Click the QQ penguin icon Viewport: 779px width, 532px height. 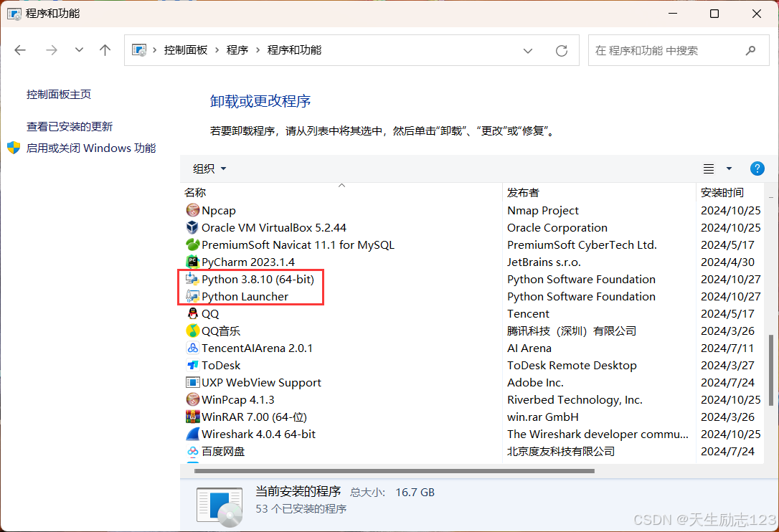(192, 313)
